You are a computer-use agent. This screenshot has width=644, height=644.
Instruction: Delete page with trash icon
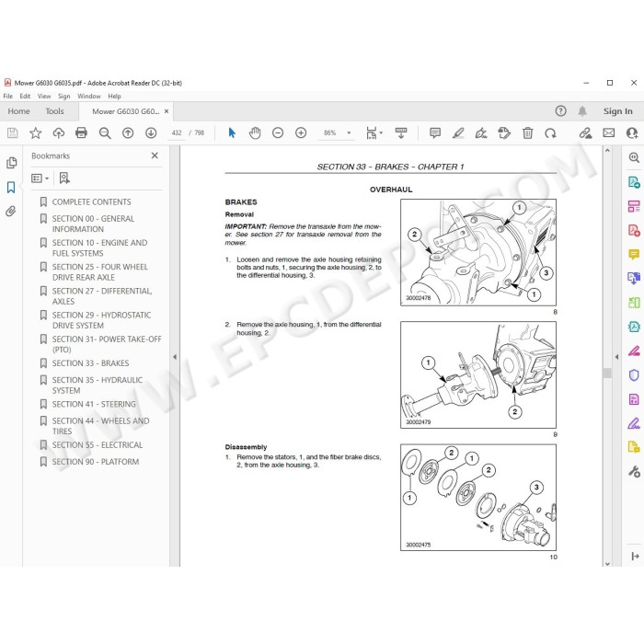(x=527, y=132)
